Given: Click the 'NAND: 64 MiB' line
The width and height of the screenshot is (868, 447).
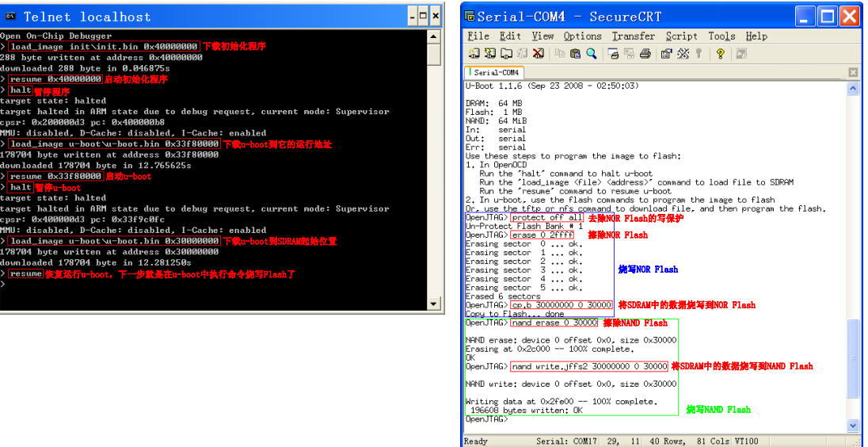Looking at the screenshot, I should [496, 120].
